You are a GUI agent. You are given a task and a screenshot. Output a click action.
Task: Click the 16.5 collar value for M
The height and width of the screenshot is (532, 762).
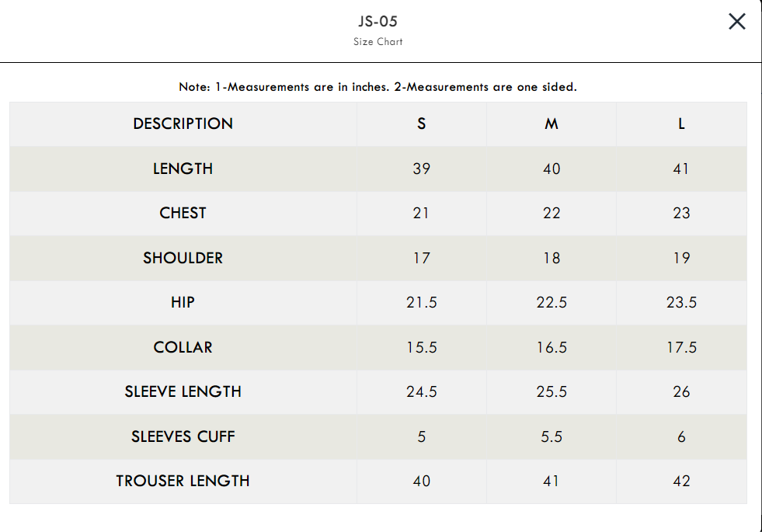point(551,347)
